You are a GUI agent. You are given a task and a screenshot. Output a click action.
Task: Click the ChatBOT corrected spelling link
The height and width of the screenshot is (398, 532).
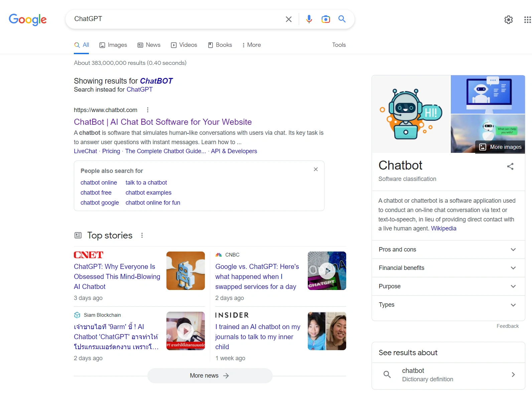156,81
